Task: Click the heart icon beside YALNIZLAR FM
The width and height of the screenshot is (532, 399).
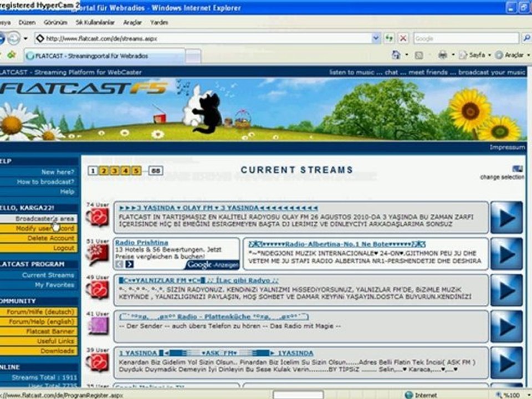Action: tap(98, 290)
